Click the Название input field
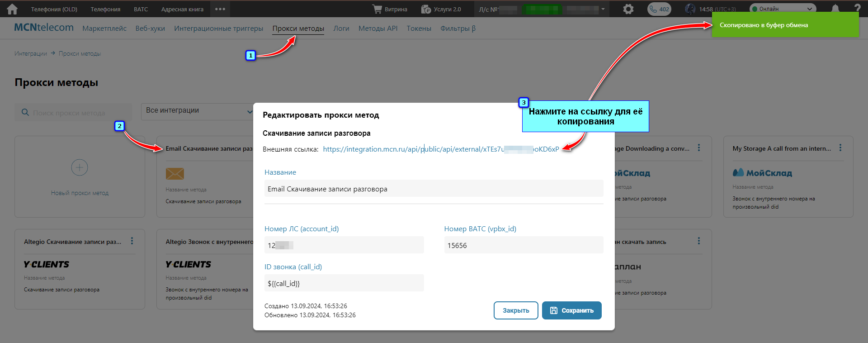The height and width of the screenshot is (343, 868). (434, 189)
